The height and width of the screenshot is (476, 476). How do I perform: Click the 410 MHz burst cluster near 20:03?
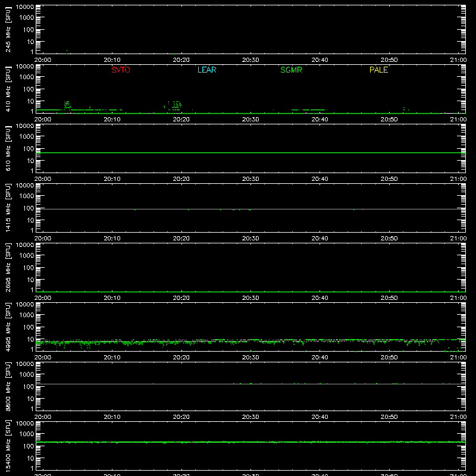pos(67,105)
